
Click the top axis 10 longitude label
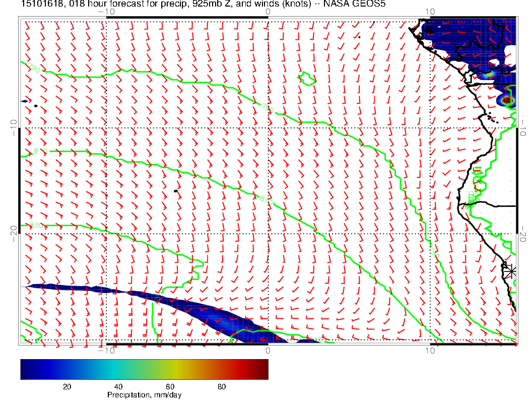(x=430, y=12)
